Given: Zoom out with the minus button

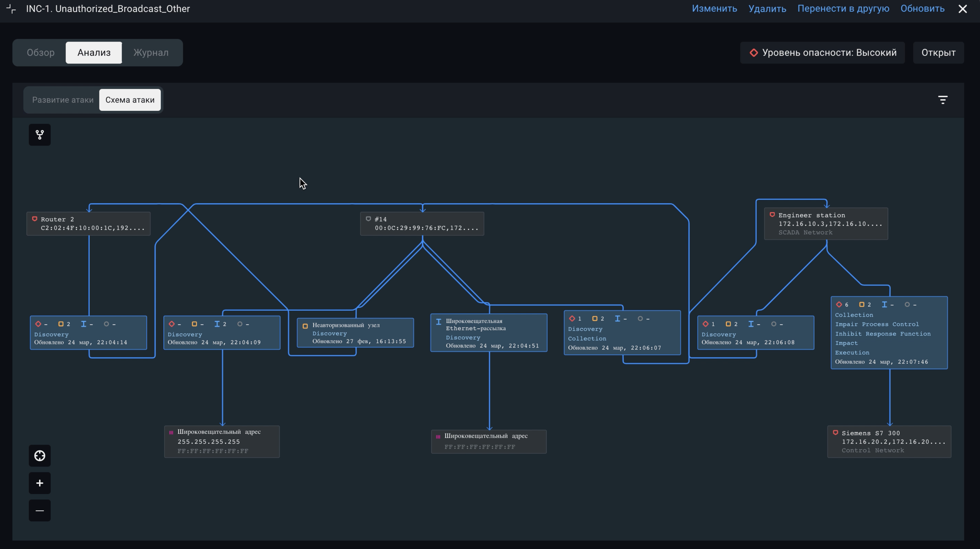Looking at the screenshot, I should [x=40, y=511].
